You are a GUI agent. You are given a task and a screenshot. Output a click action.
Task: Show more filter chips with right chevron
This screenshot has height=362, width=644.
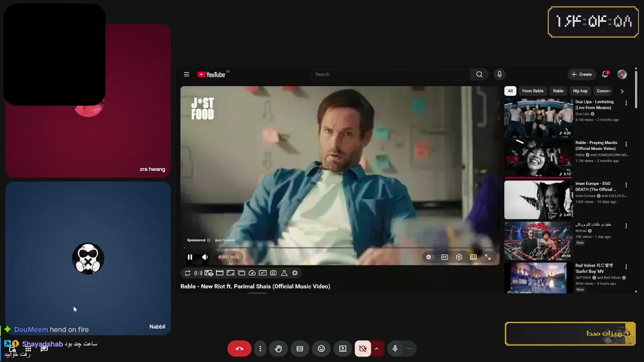click(x=622, y=91)
